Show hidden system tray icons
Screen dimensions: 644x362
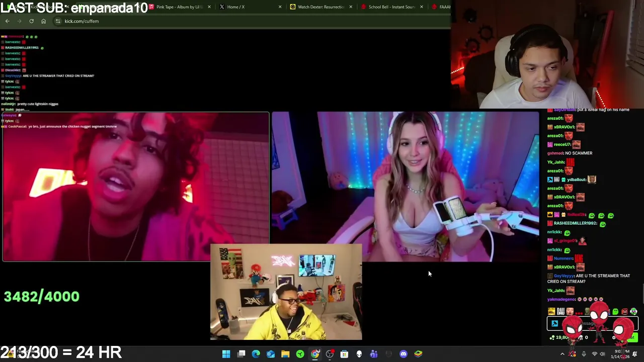pyautogui.click(x=562, y=354)
